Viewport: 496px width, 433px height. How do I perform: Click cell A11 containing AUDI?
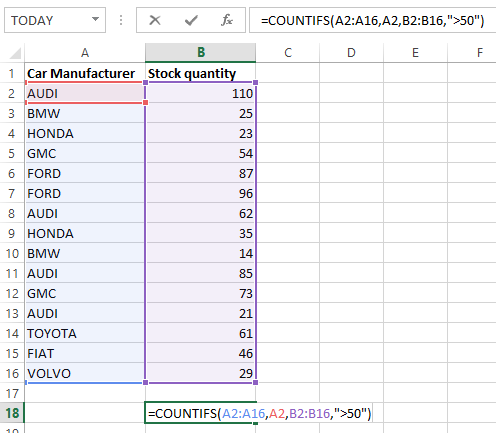click(85, 273)
